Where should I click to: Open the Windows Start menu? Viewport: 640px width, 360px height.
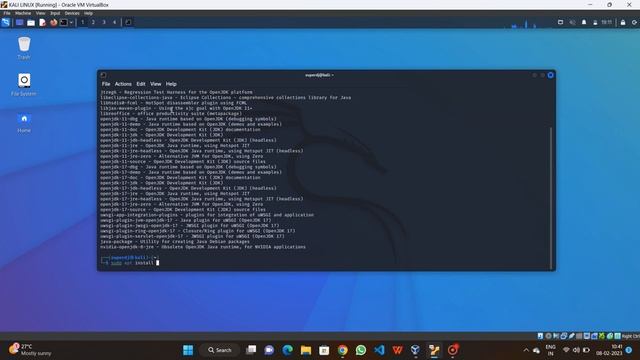188,350
